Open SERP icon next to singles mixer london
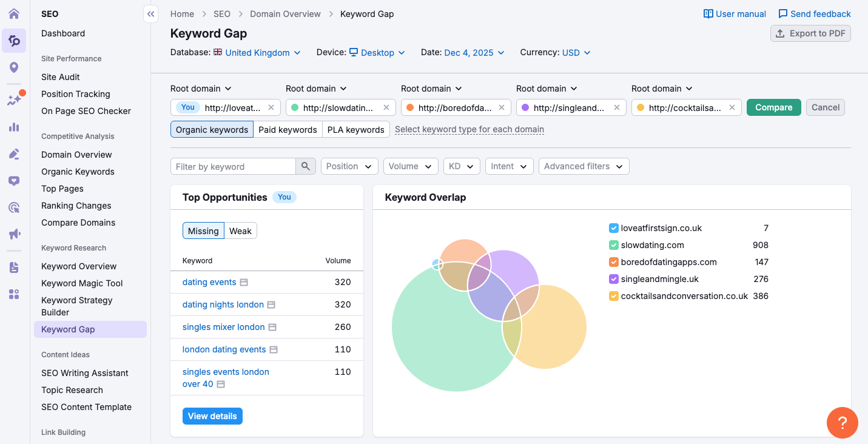The image size is (868, 444). pos(273,328)
